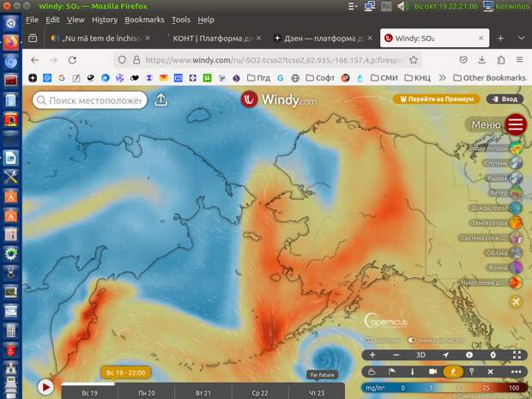Select the Satellite layer icon
This screenshot has height=399, width=532.
click(x=517, y=163)
